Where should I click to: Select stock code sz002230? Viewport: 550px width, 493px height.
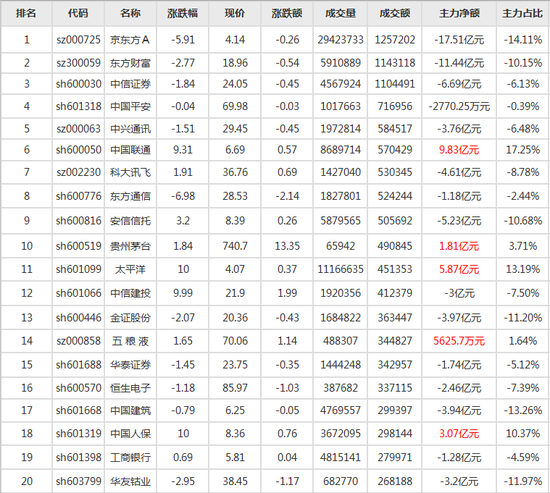click(x=78, y=172)
